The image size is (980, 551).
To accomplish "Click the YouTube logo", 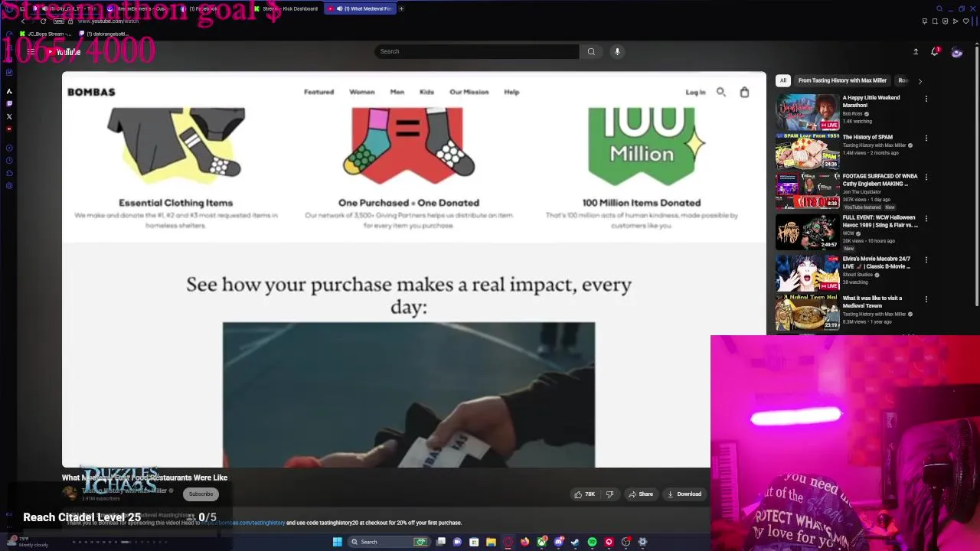I will (63, 52).
